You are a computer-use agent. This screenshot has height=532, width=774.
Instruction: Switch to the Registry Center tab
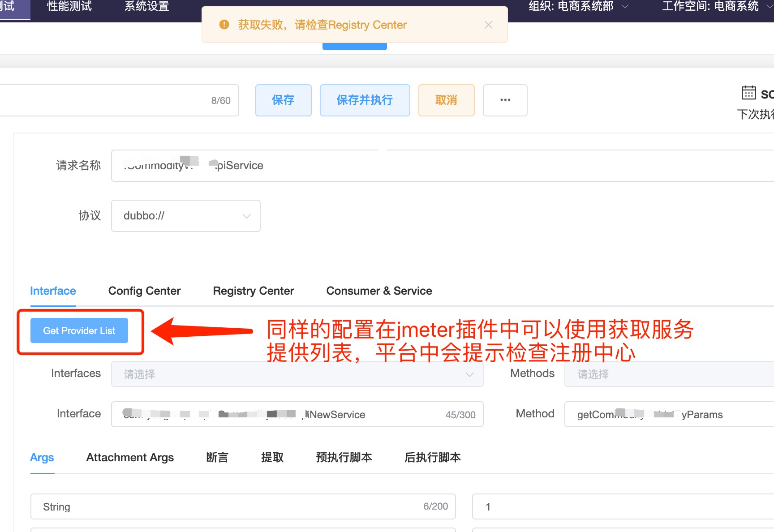coord(253,291)
